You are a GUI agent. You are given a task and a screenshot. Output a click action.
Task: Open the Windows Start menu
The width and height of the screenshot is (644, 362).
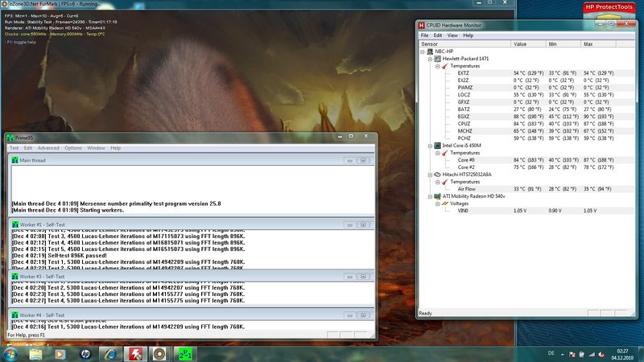10,354
